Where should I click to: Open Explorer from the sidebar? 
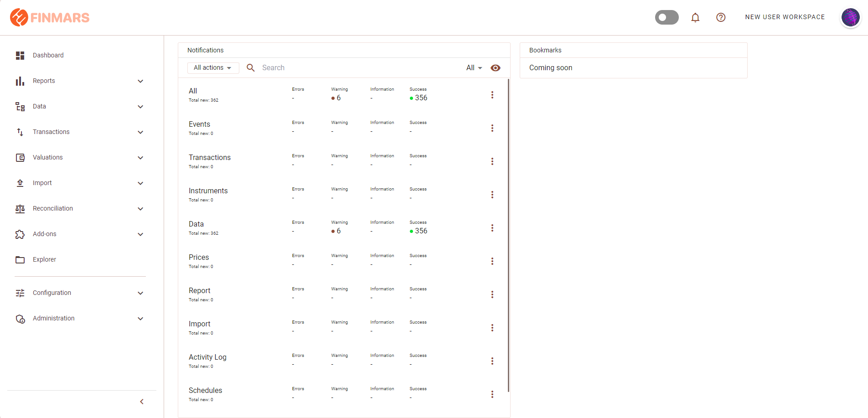pos(44,259)
